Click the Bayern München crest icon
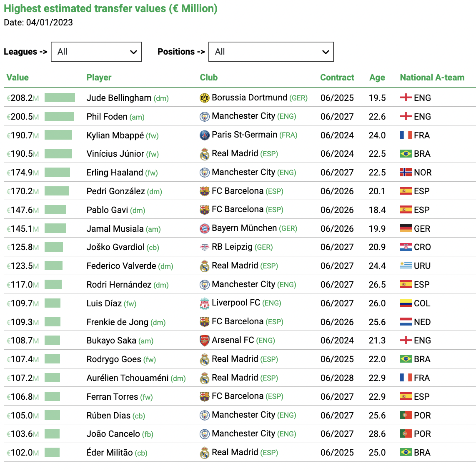This screenshot has height=471, width=476. tap(205, 229)
